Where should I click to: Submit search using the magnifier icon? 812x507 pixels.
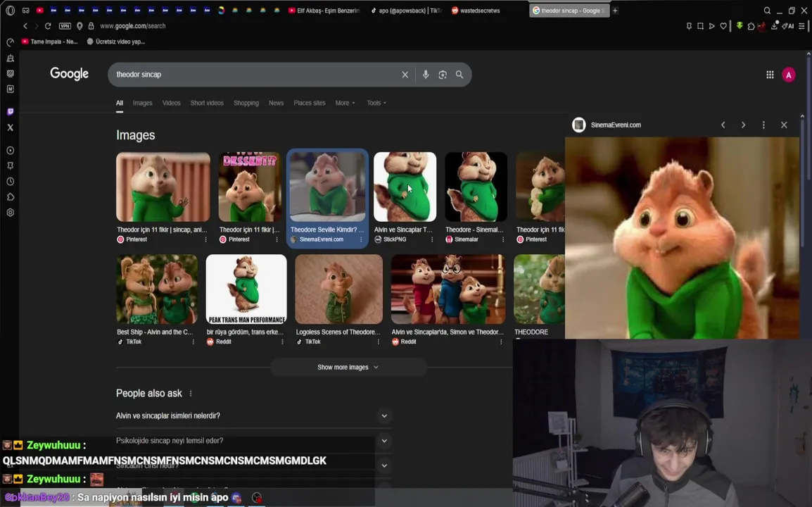459,75
